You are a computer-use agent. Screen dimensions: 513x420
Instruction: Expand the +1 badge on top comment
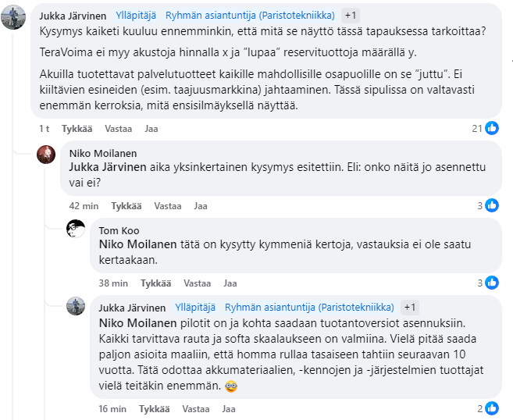click(351, 15)
